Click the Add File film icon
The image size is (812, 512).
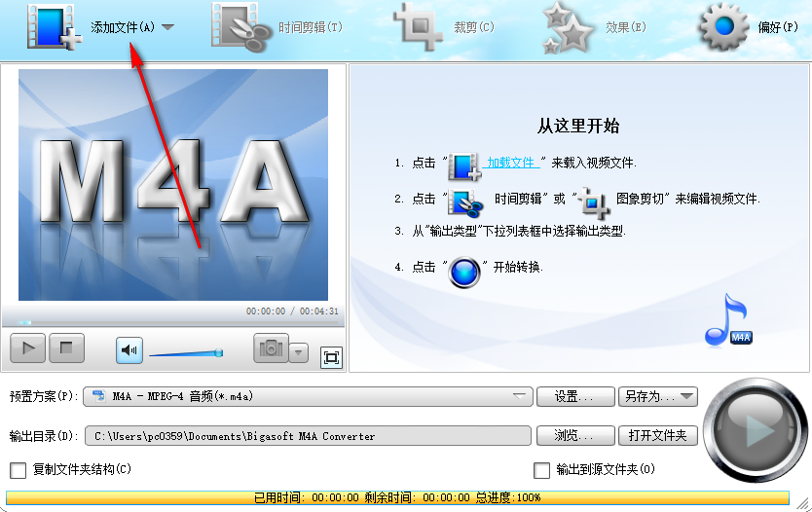tap(54, 27)
